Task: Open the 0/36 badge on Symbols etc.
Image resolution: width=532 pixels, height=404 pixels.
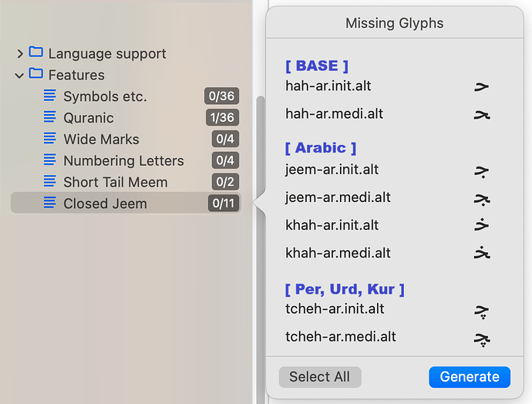Action: point(221,96)
